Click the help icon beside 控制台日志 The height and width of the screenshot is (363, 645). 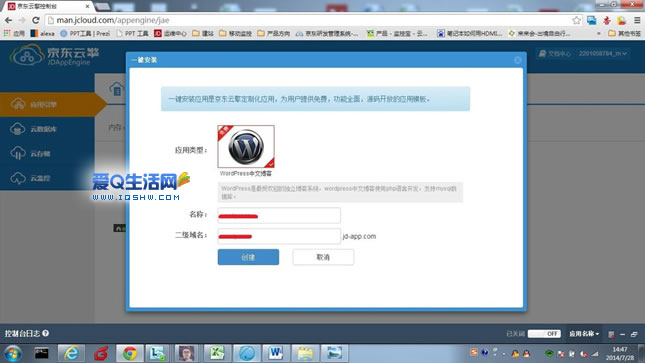[x=46, y=333]
